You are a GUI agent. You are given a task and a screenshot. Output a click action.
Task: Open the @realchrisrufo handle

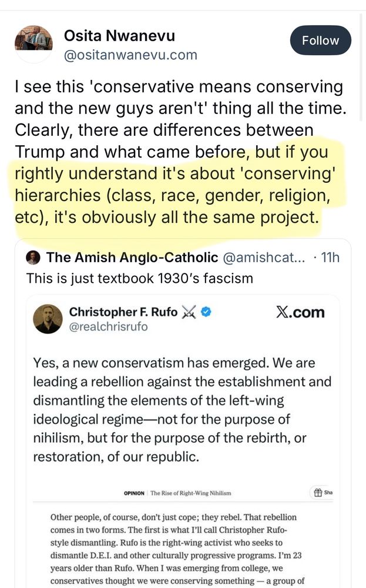[x=108, y=327]
